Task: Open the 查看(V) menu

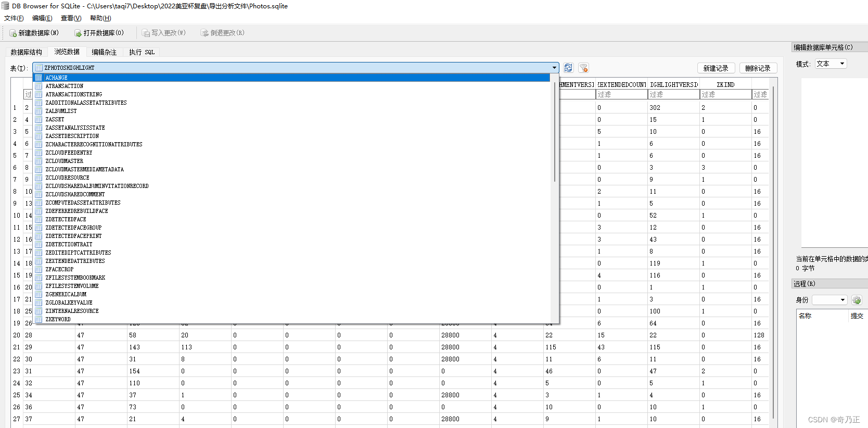Action: tap(71, 18)
